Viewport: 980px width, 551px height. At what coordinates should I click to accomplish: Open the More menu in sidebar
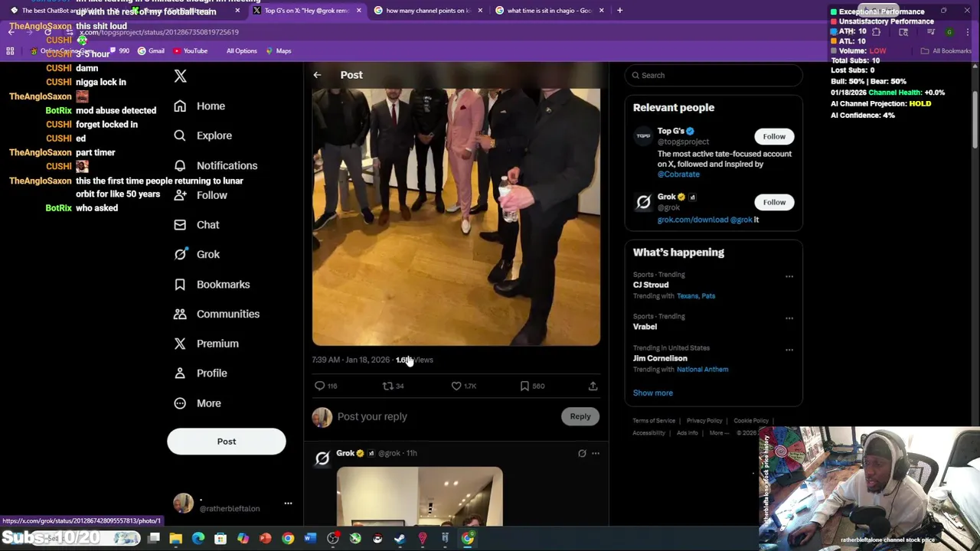(197, 403)
